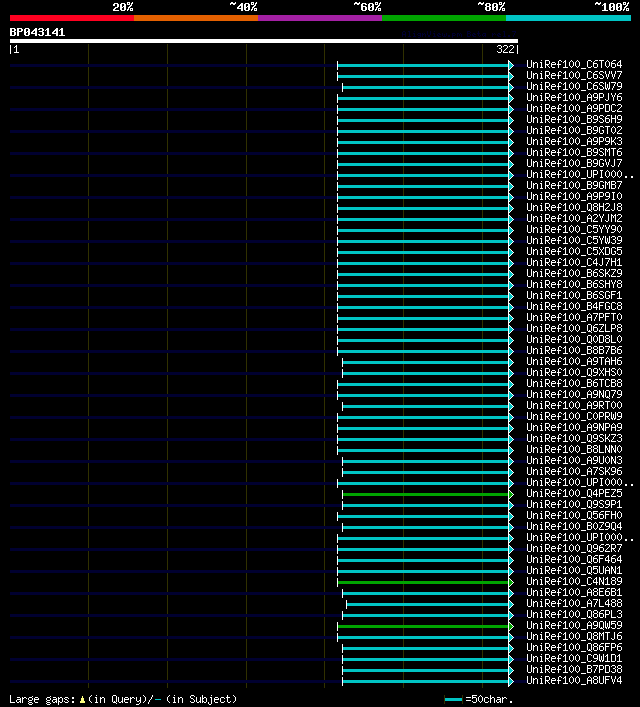The height and width of the screenshot is (707, 640).
Task: Click the green ~80% legend segment
Action: [444, 18]
